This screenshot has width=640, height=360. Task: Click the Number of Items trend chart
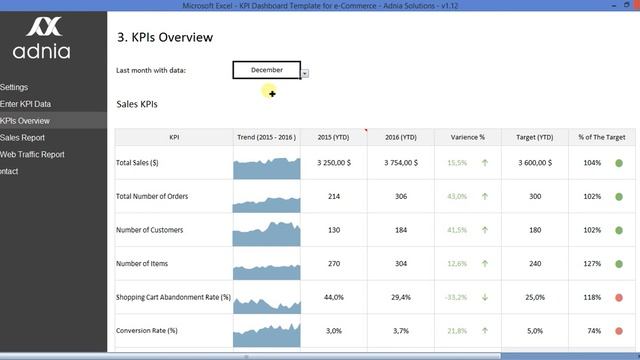[x=267, y=272]
